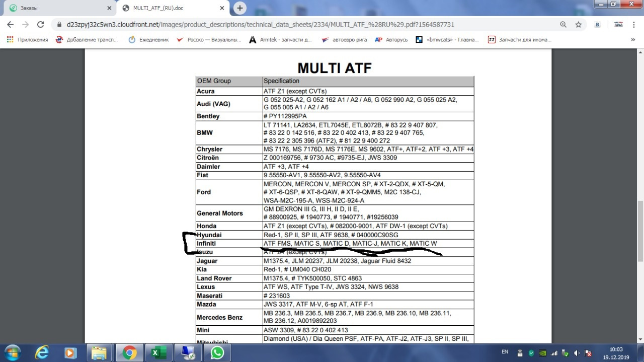Click the forward navigation arrow
This screenshot has width=644, height=362.
(x=26, y=25)
